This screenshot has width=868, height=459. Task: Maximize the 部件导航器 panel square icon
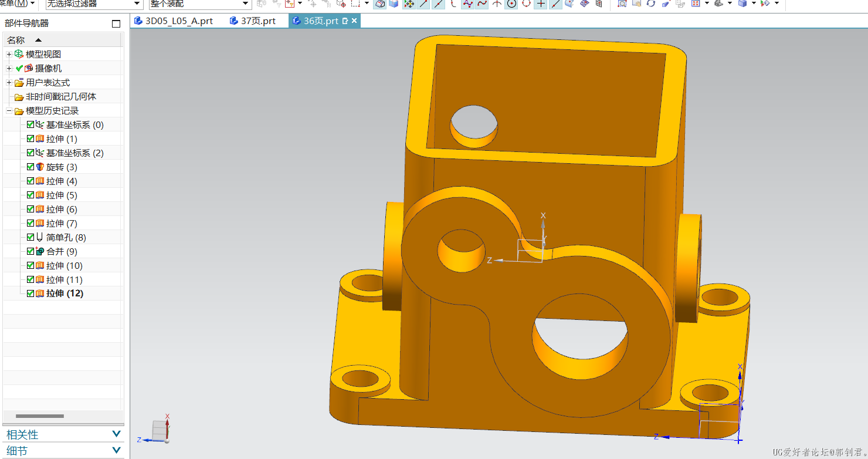(116, 23)
